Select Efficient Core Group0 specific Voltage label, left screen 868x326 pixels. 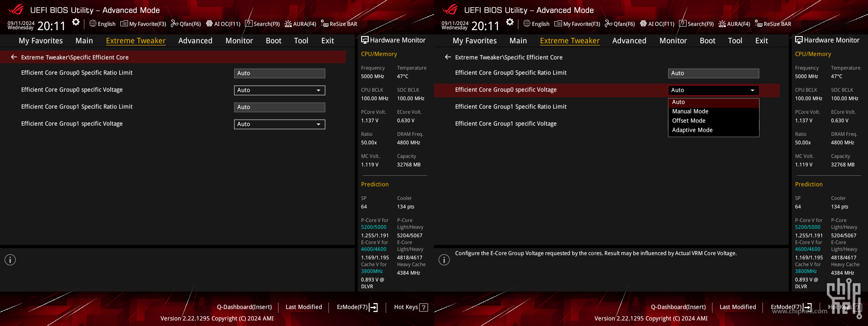point(72,90)
